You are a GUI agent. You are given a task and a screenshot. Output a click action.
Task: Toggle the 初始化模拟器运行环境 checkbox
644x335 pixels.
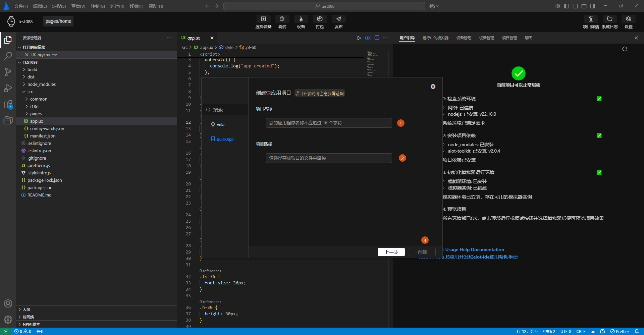coord(599,172)
